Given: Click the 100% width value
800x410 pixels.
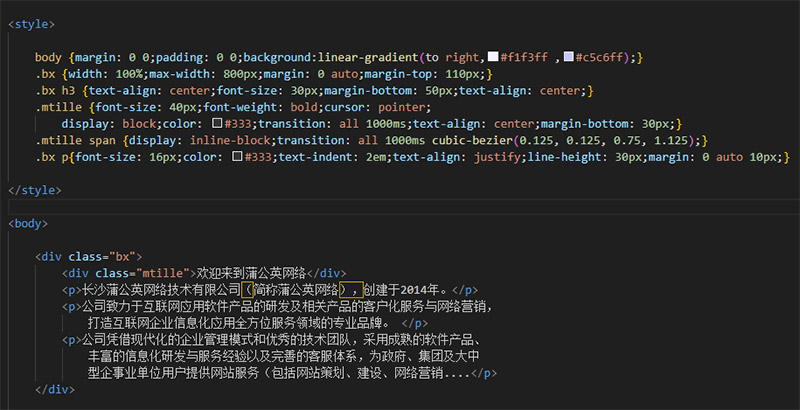Looking at the screenshot, I should (x=129, y=74).
